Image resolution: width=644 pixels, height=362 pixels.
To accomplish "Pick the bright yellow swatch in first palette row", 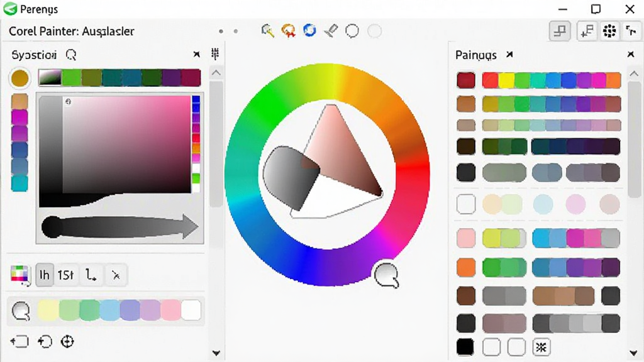I will point(506,80).
